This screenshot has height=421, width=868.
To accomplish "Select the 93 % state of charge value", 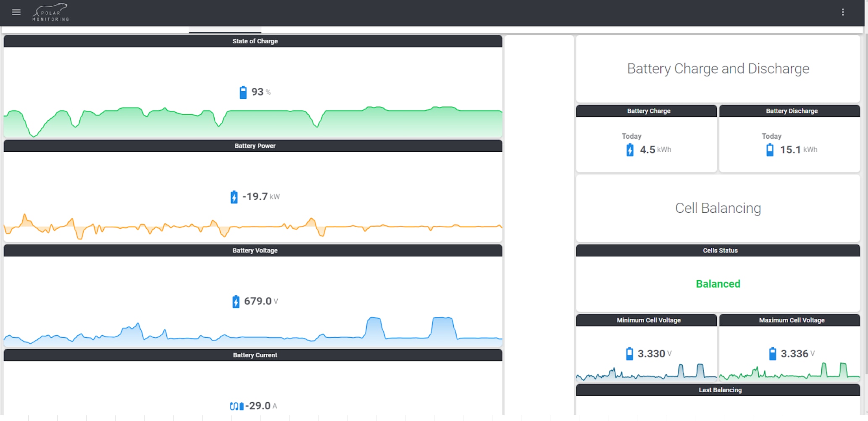I will [258, 92].
